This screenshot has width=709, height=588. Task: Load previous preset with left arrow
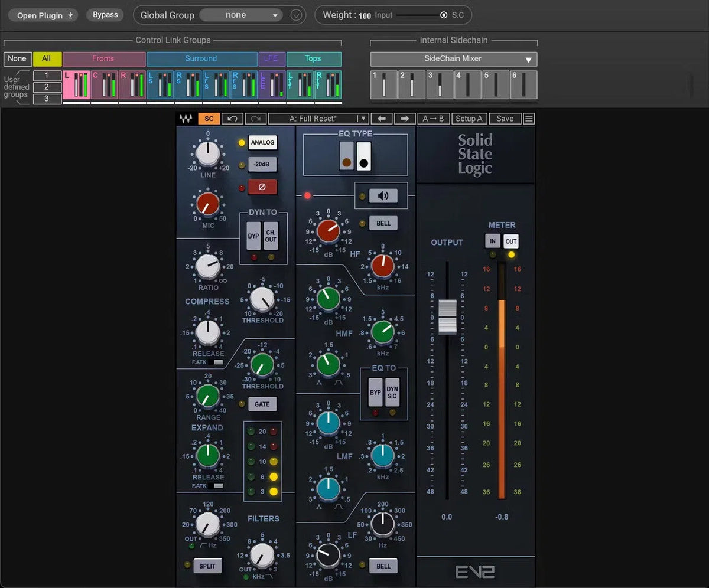382,119
